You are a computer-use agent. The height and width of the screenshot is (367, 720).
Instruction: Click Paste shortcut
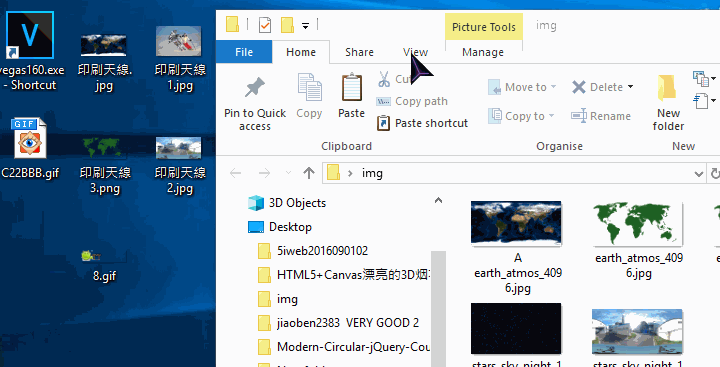(x=422, y=123)
